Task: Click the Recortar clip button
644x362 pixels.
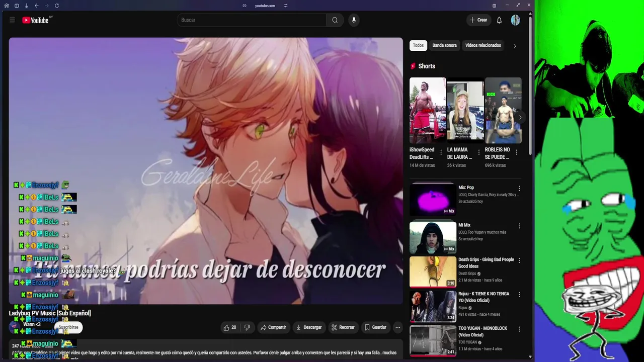Action: pos(343,327)
